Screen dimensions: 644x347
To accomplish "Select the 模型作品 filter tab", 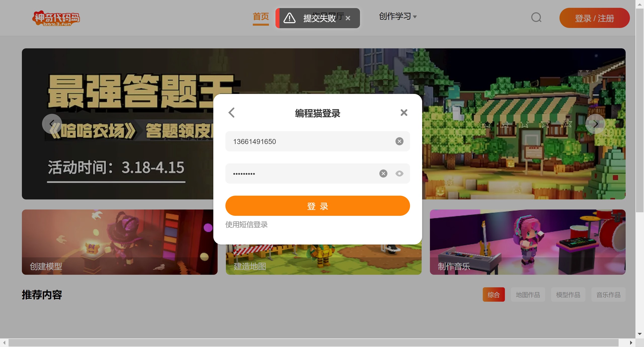I will click(568, 294).
